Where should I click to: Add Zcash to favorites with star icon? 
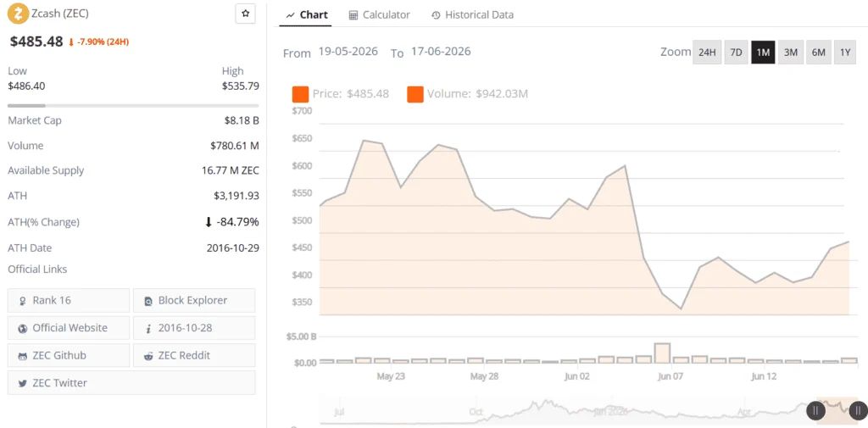coord(245,14)
